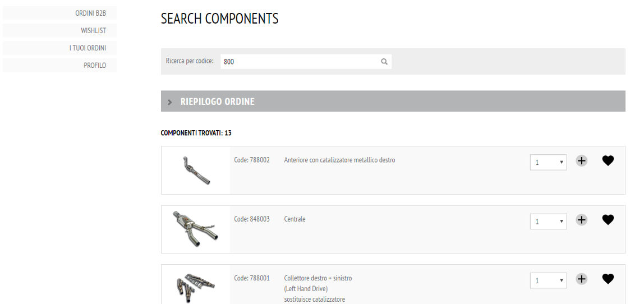Focus the Ricerca per codice field
644x304 pixels.
pos(306,62)
